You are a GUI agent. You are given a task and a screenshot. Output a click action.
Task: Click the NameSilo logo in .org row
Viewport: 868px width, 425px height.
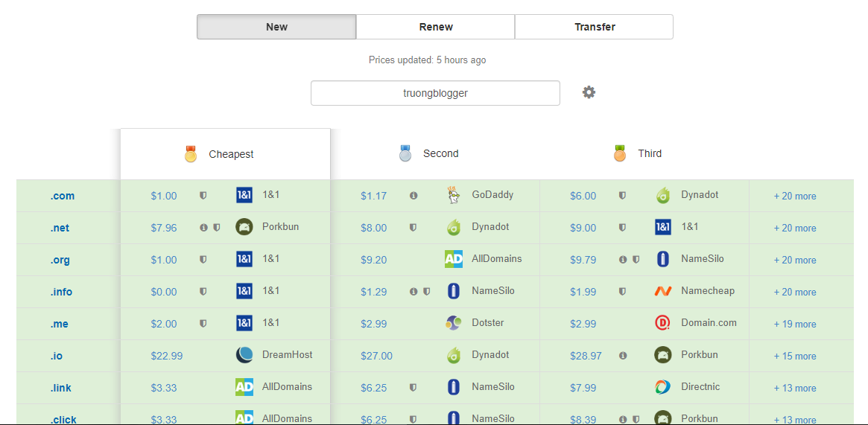[x=662, y=259]
